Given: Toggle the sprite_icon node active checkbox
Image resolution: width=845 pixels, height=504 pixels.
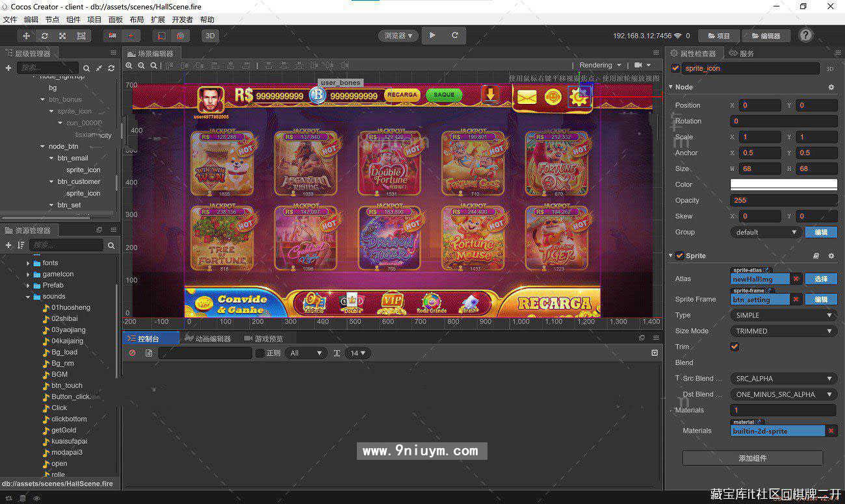Looking at the screenshot, I should pos(675,68).
